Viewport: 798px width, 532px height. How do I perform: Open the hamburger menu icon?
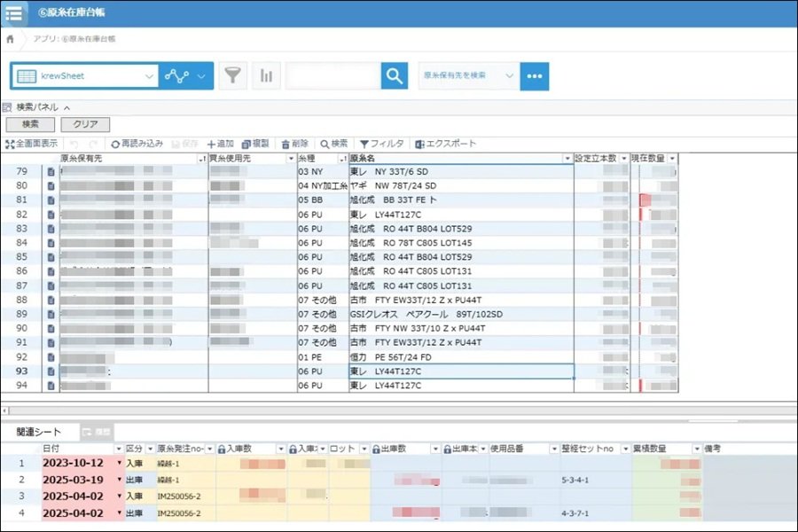coord(13,12)
